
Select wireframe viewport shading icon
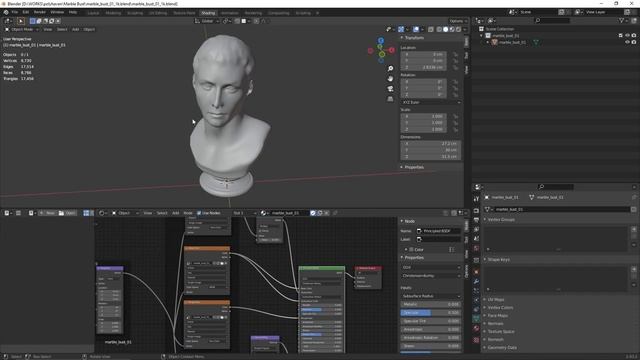coord(440,29)
